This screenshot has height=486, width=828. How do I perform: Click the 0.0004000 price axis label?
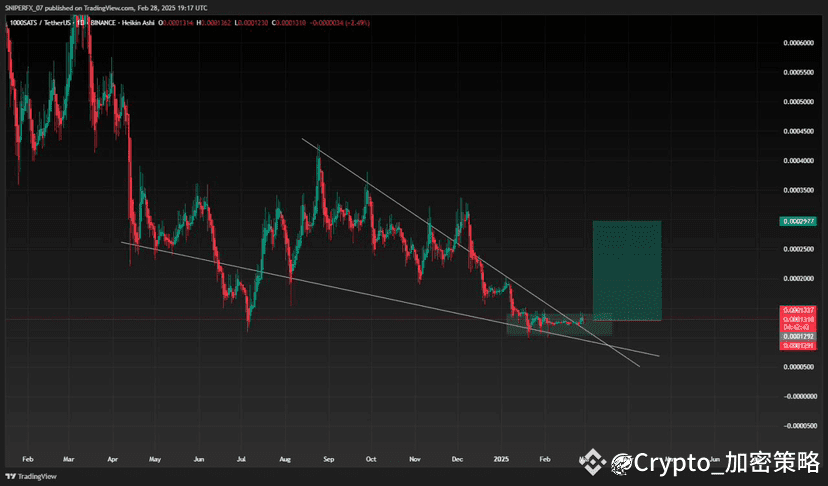click(798, 161)
